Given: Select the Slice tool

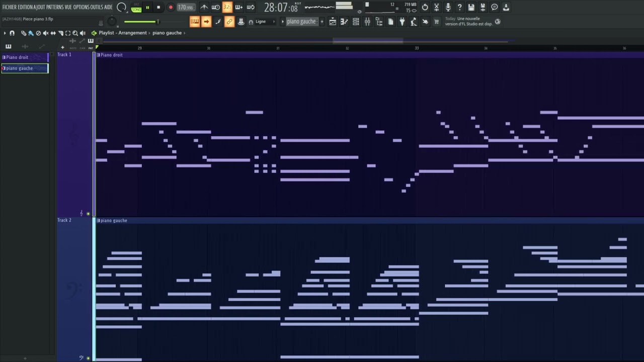Looking at the screenshot, I should click(60, 33).
